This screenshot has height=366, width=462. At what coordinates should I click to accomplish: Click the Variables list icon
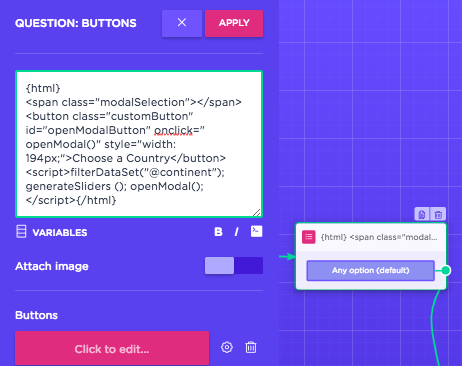[x=21, y=231]
